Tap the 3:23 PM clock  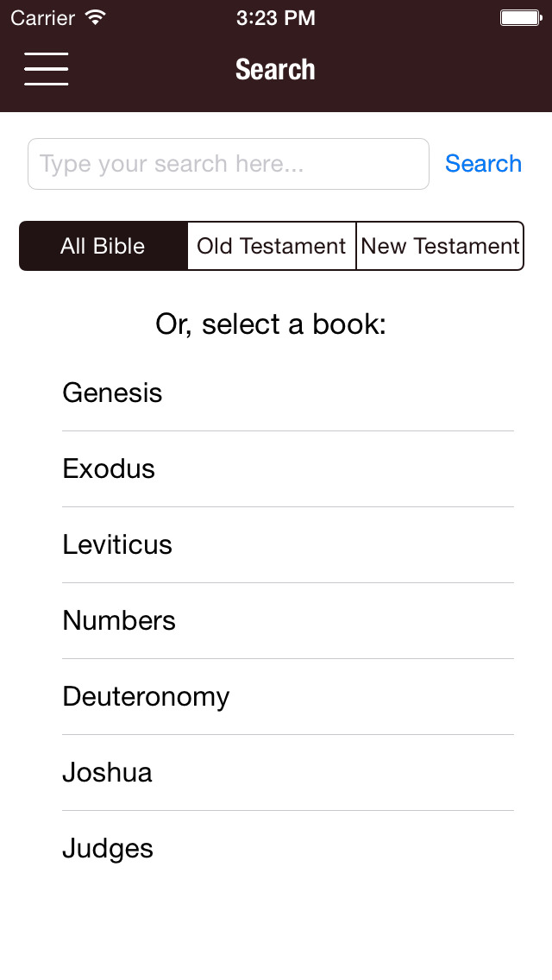(275, 17)
